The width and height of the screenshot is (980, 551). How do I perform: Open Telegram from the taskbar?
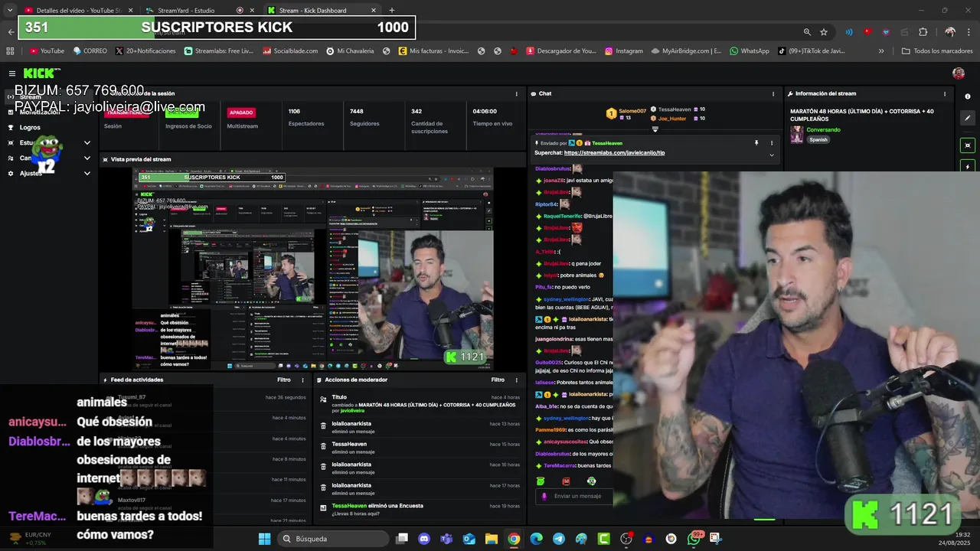coord(559,539)
